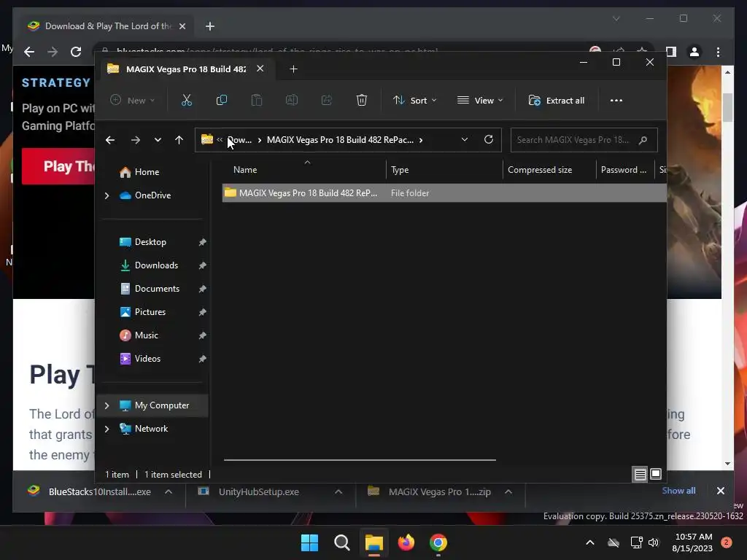747x560 pixels.
Task: Click the Paste icon in Explorer toolbar
Action: point(257,101)
